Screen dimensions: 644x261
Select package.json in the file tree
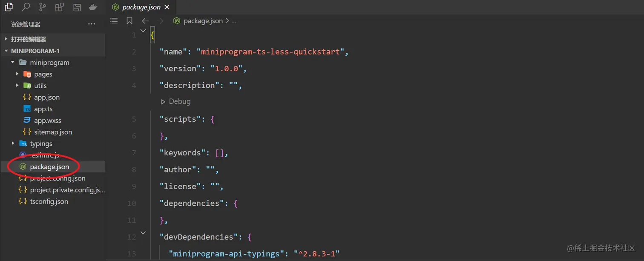(x=52, y=166)
